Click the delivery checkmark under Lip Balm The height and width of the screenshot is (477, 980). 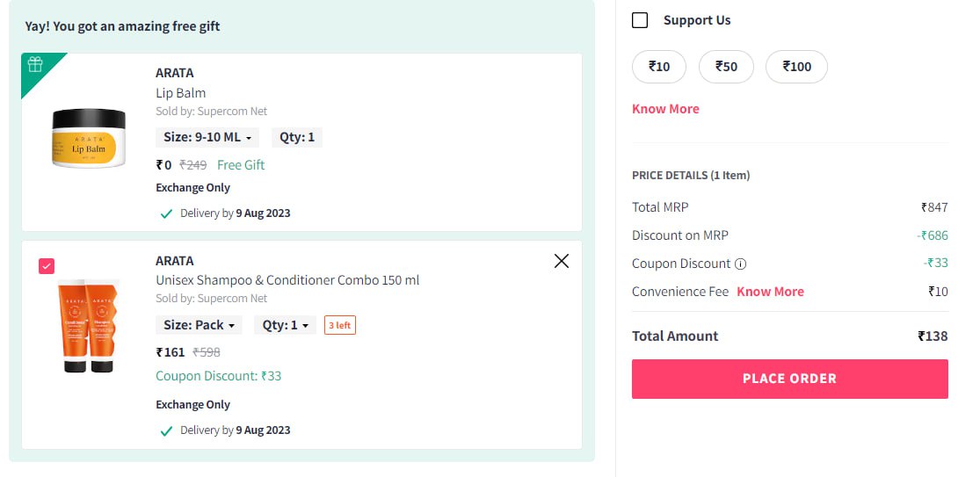point(166,213)
